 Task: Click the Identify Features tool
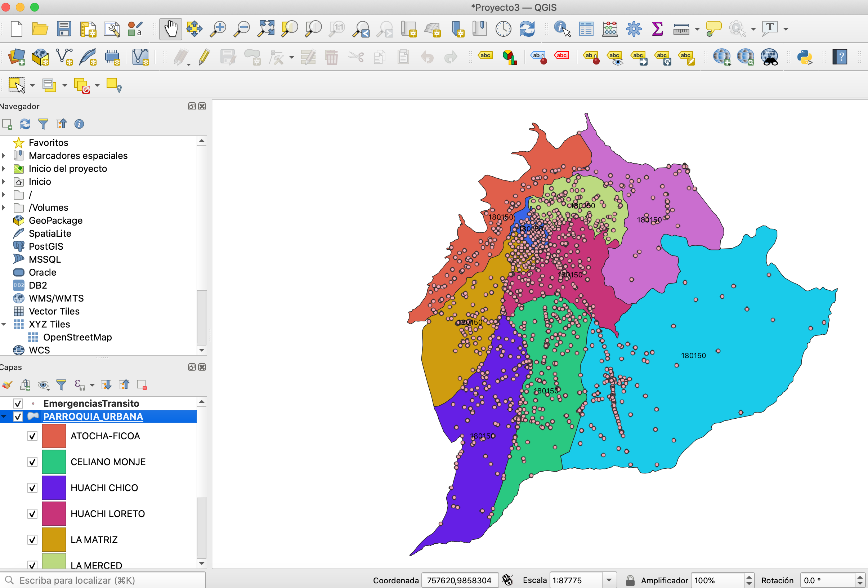(x=562, y=29)
